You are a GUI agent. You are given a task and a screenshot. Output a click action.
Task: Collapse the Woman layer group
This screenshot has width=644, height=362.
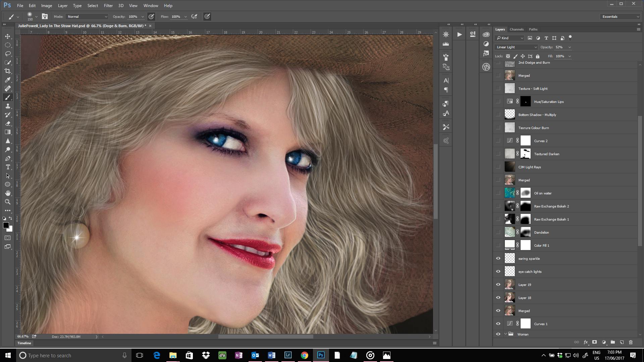[x=505, y=334]
